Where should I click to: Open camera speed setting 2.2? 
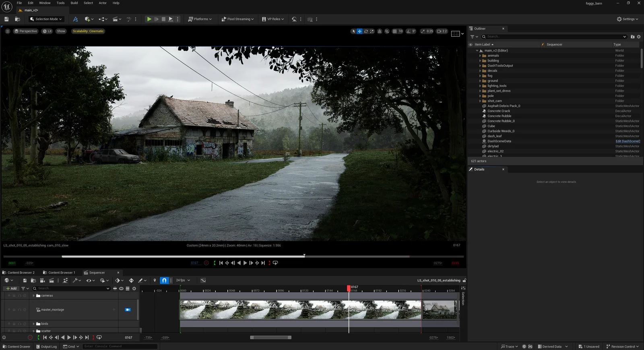click(442, 31)
